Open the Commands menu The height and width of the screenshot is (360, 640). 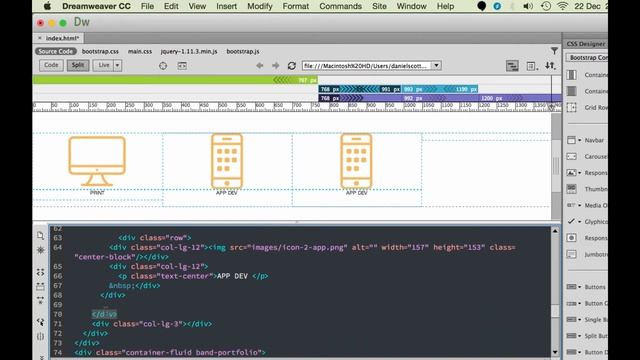coord(340,6)
